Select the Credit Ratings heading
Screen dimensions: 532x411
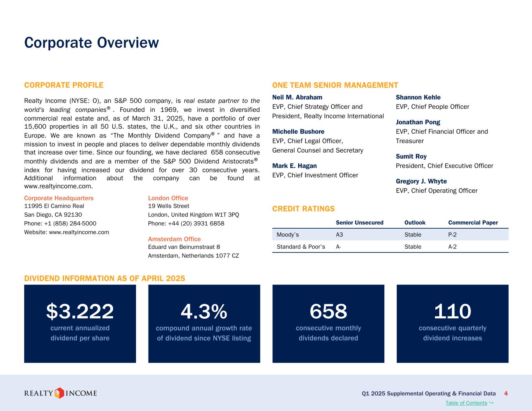303,209
